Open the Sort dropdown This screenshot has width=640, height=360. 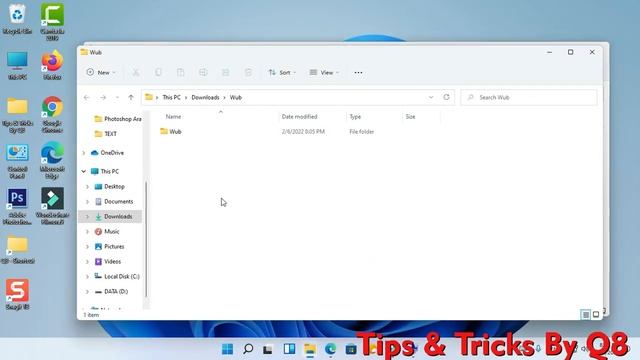pyautogui.click(x=282, y=73)
